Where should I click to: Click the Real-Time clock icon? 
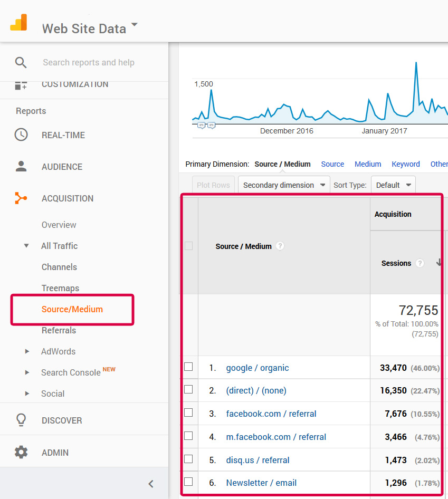point(21,135)
